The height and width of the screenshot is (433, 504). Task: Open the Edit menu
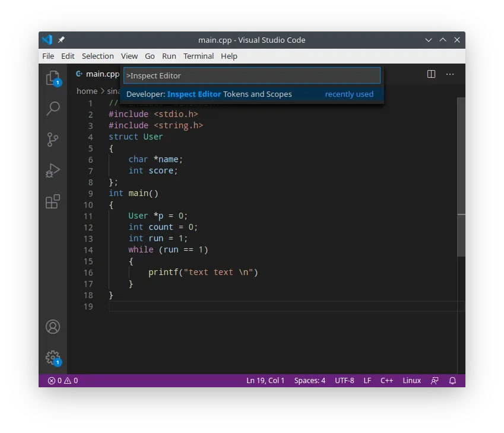point(68,56)
